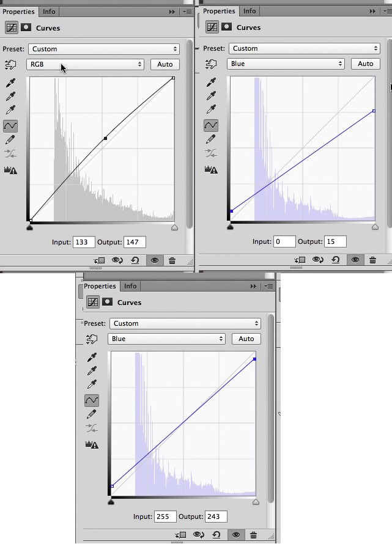Click the Curves adjustment icon in RGB panel
The image size is (392, 544).
point(12,28)
